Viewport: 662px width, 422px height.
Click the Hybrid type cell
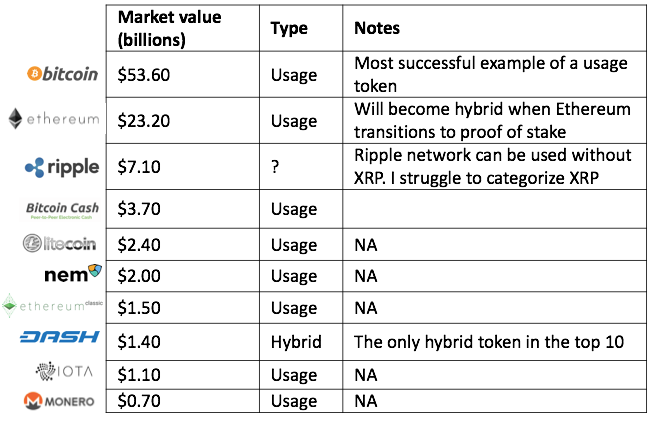[x=301, y=342]
